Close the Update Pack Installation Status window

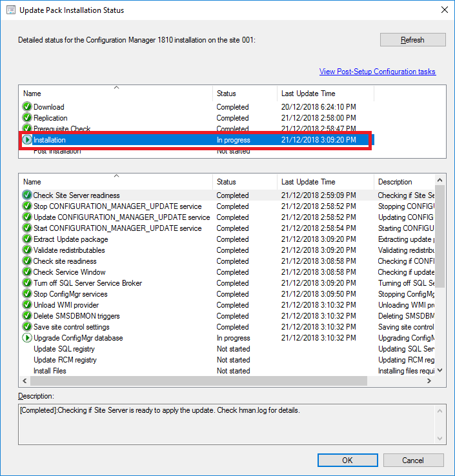tap(445, 10)
